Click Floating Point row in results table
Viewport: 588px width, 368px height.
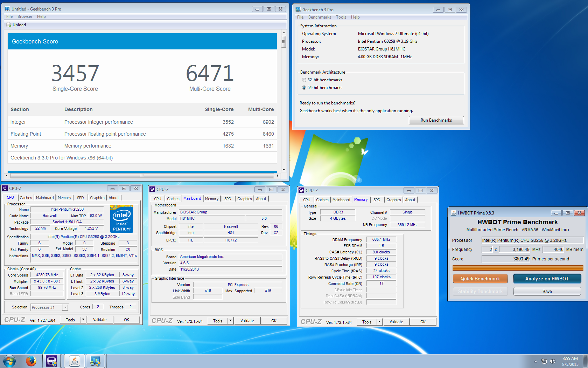[142, 134]
